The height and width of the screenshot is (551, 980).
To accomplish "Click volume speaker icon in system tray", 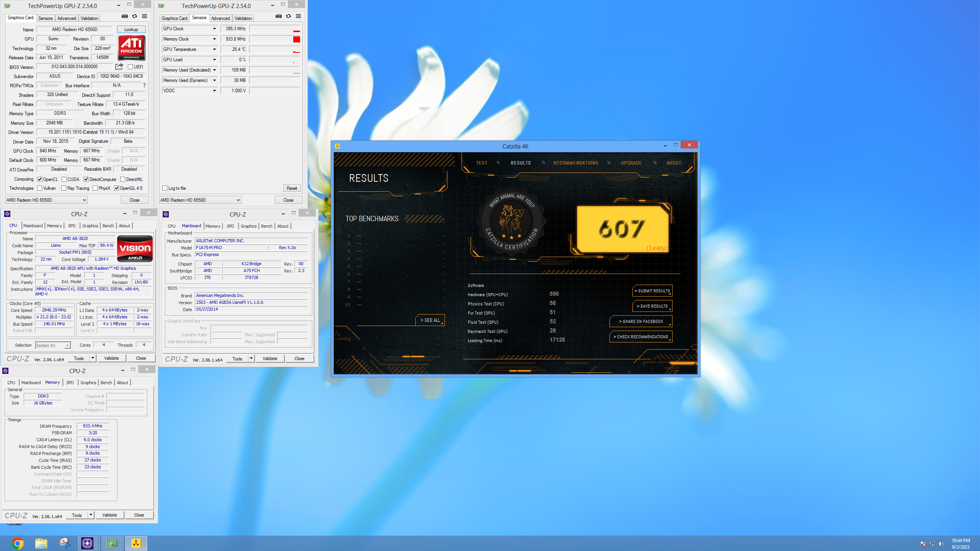I will (941, 544).
